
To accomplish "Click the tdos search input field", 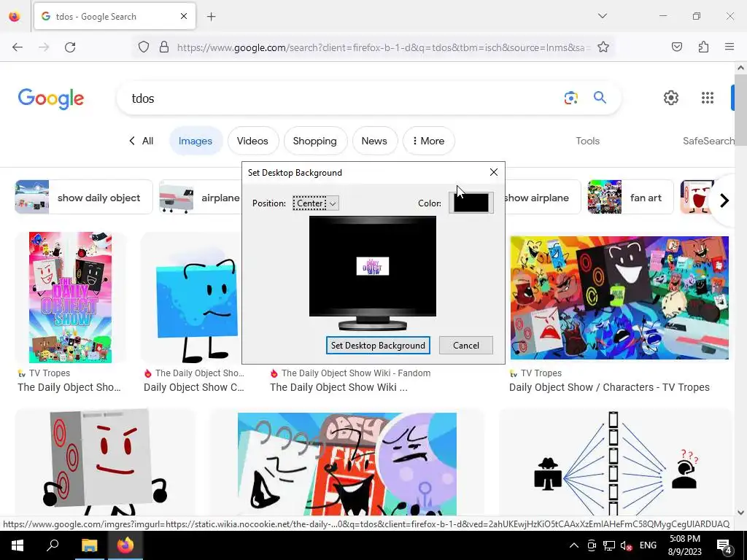I will coord(343,98).
